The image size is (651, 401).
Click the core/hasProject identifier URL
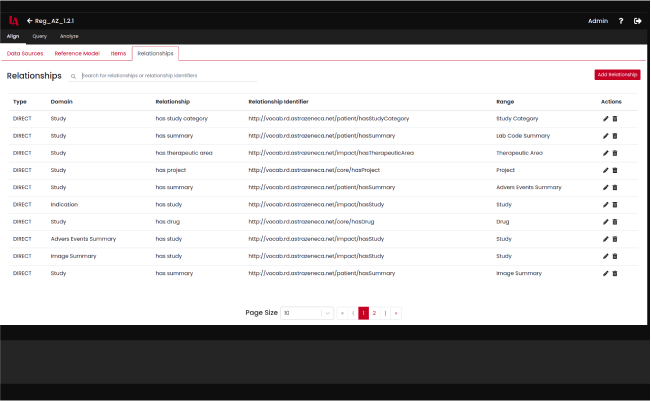tap(314, 170)
